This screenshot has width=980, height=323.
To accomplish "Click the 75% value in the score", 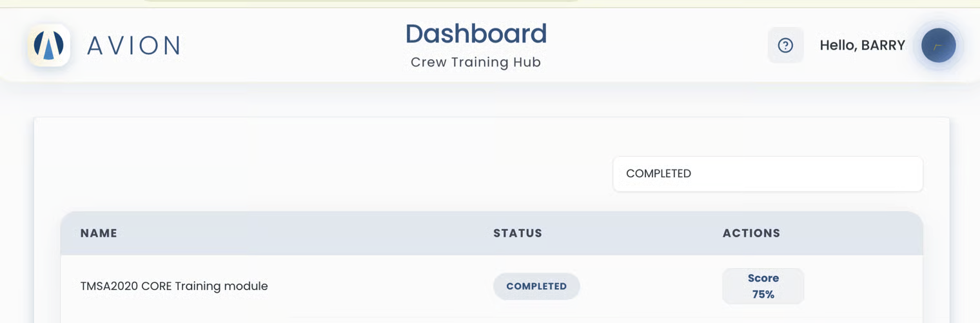I will point(763,295).
